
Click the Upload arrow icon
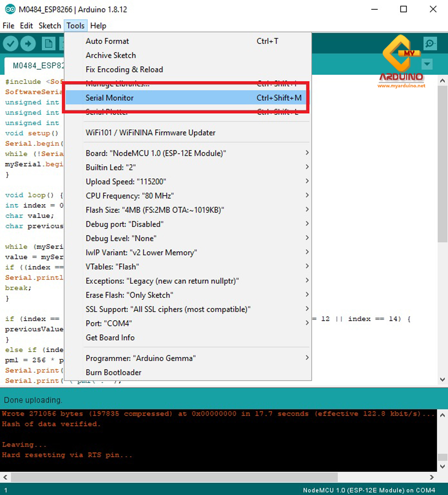(x=28, y=44)
